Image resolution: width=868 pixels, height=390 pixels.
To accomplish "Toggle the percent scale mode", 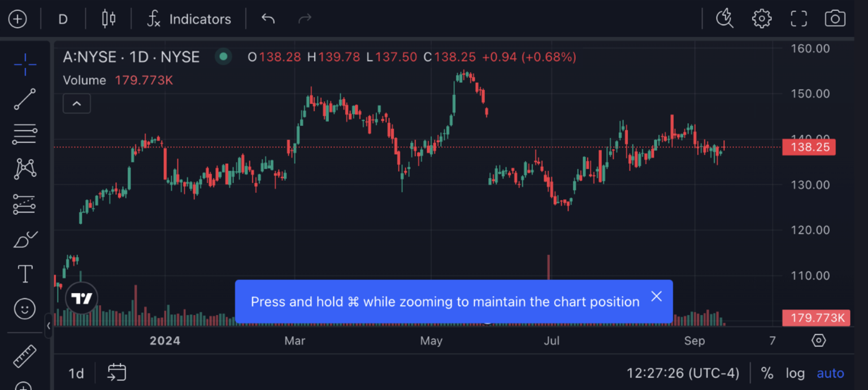I will [x=767, y=373].
